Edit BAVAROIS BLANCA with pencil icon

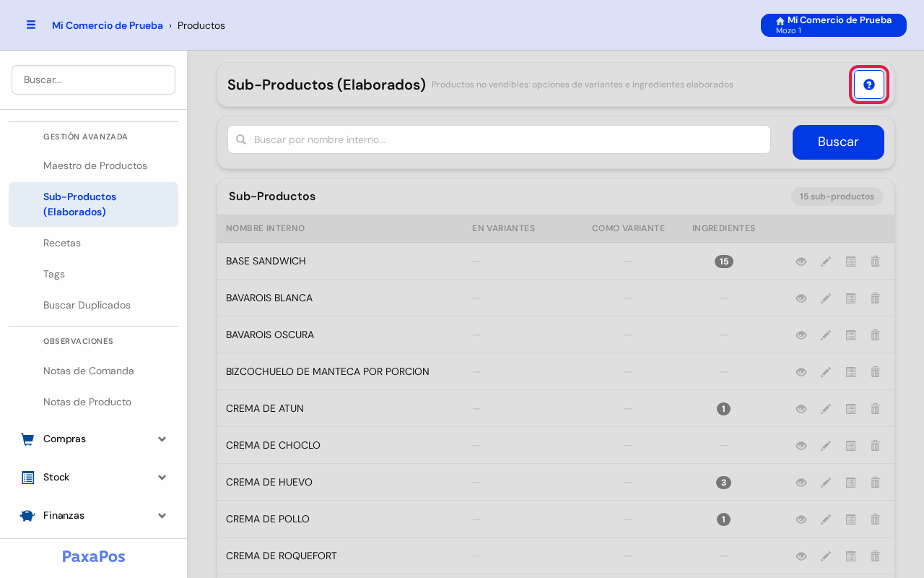[x=826, y=298]
